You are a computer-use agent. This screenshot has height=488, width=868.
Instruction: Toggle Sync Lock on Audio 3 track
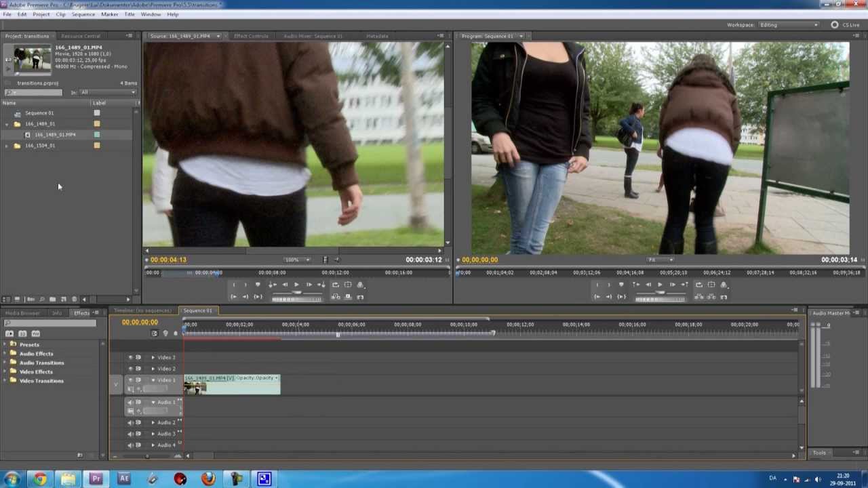138,433
